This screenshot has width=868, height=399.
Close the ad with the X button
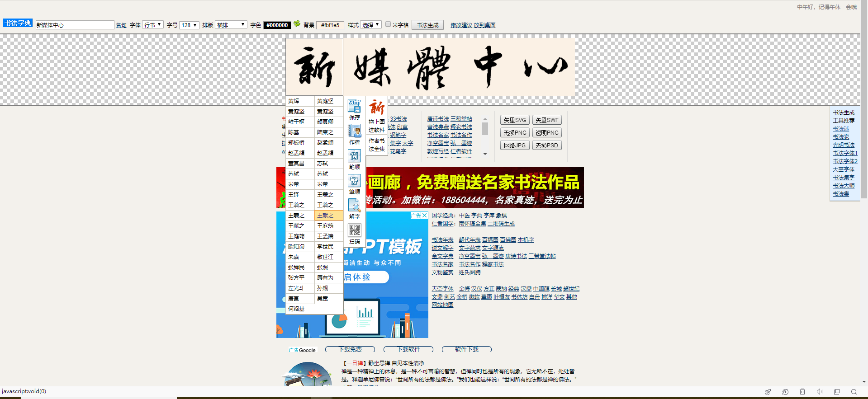tap(425, 216)
